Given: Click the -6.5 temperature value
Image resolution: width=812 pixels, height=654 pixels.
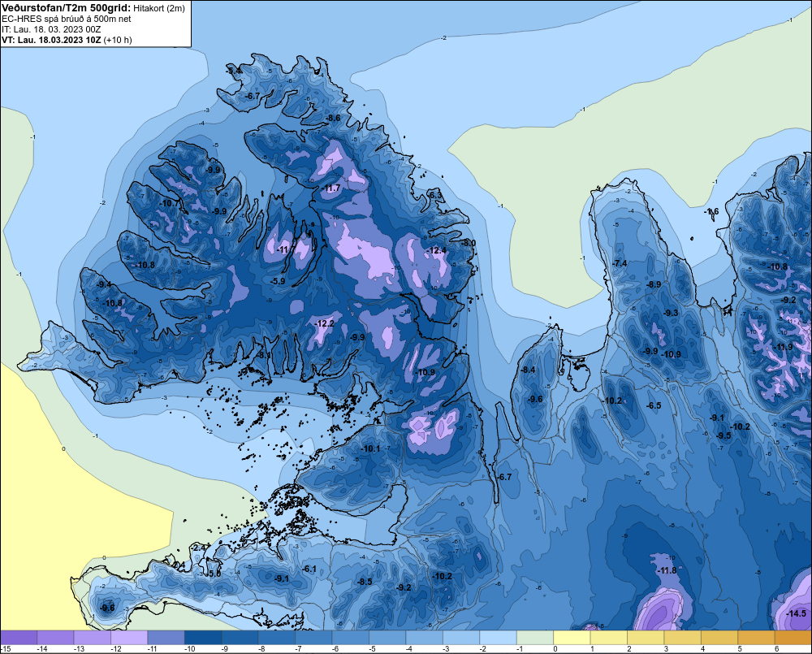Looking at the screenshot, I should pyautogui.click(x=654, y=405).
